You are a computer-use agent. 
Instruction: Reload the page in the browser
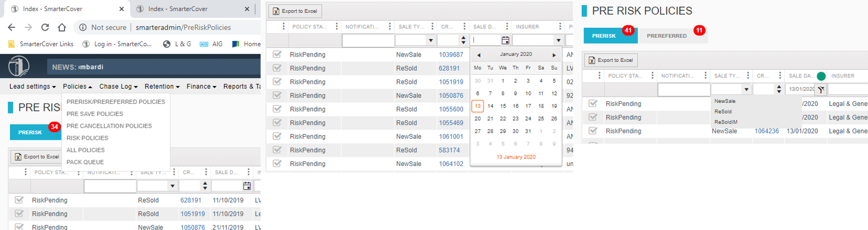coord(45,27)
